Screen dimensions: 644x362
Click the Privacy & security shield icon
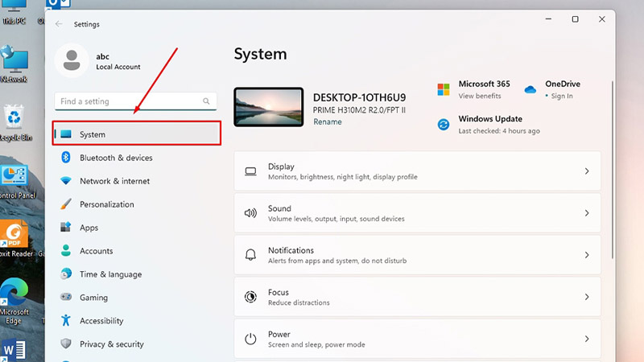click(66, 344)
